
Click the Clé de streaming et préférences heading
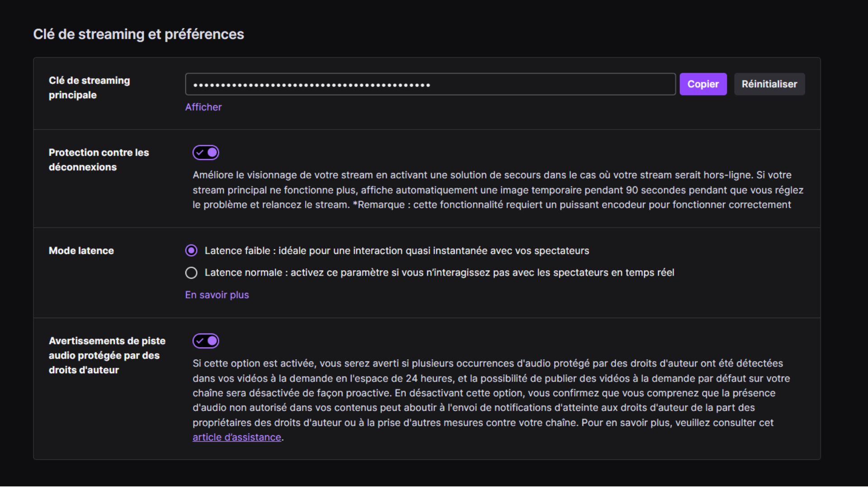tap(138, 34)
